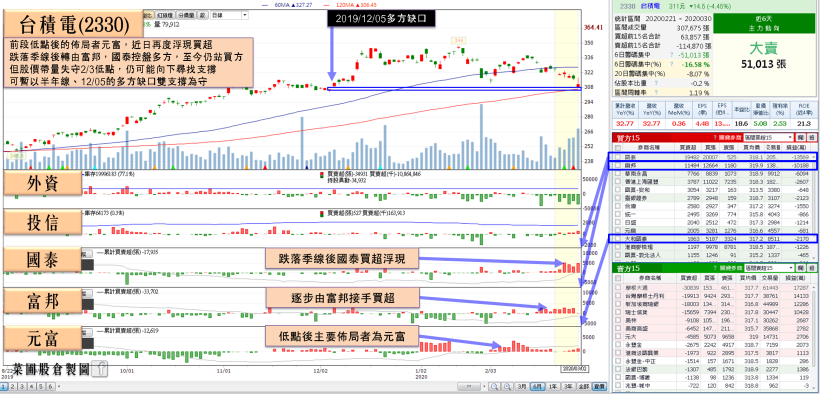This screenshot has width=820, height=394.
Task: Open 區間買超15 dropdown in buyers panel
Action: [x=768, y=138]
